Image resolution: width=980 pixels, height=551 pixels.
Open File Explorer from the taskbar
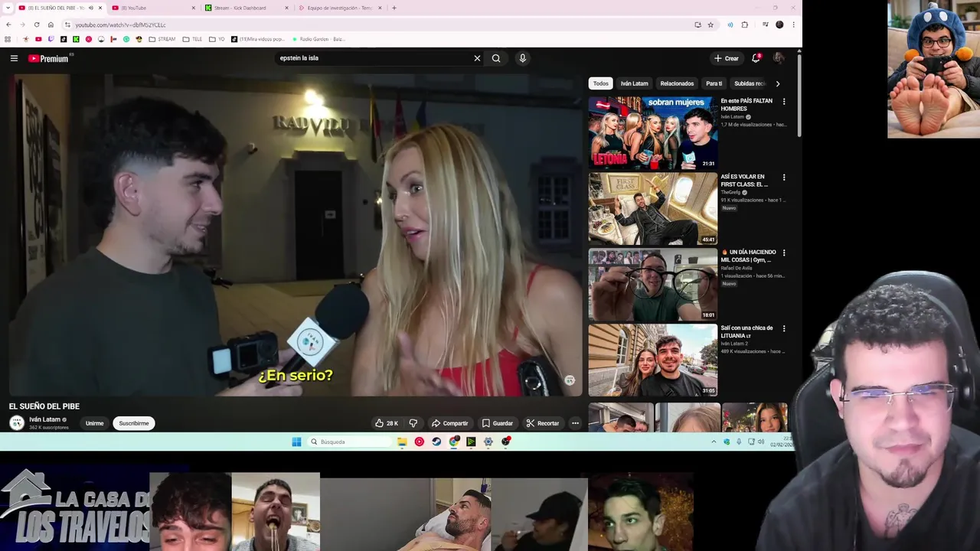click(x=402, y=442)
